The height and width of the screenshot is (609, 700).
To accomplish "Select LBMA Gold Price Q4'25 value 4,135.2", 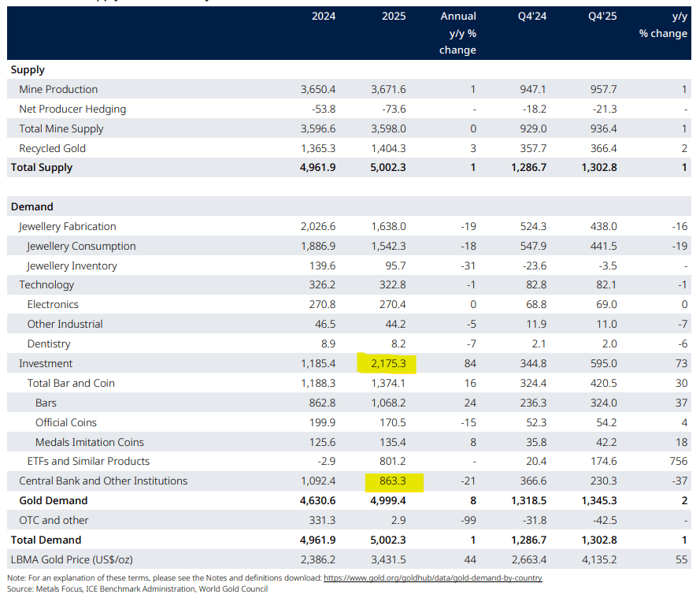I will (x=599, y=559).
